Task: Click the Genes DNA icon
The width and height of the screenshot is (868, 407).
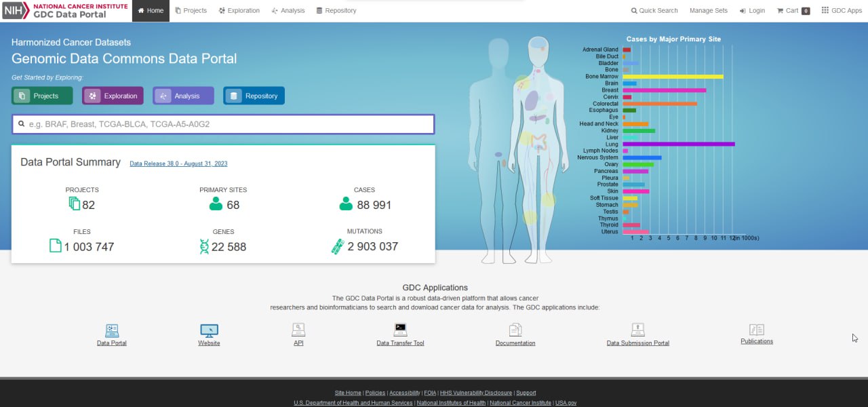Action: pyautogui.click(x=204, y=246)
